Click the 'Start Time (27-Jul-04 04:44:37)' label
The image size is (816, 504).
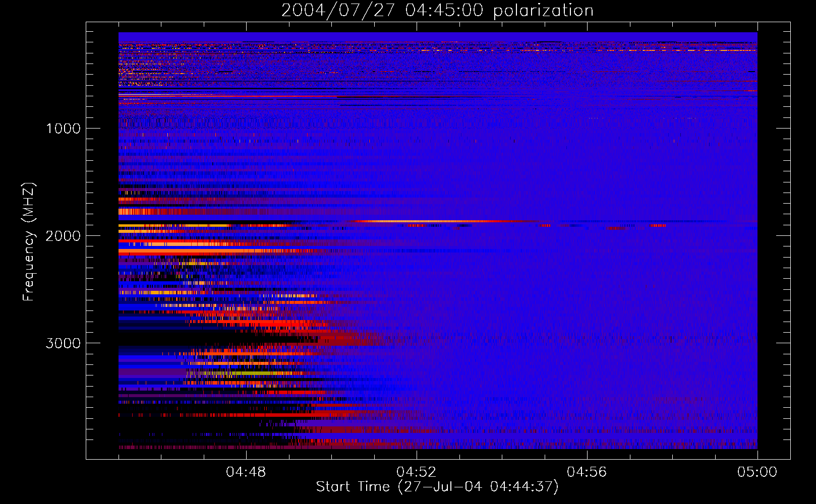437,487
